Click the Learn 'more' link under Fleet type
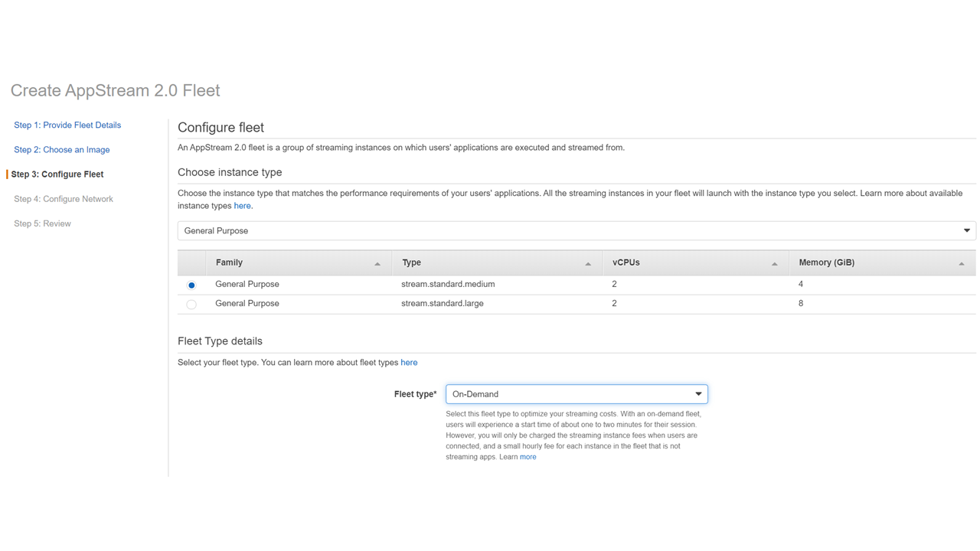980x551 pixels. pyautogui.click(x=528, y=457)
